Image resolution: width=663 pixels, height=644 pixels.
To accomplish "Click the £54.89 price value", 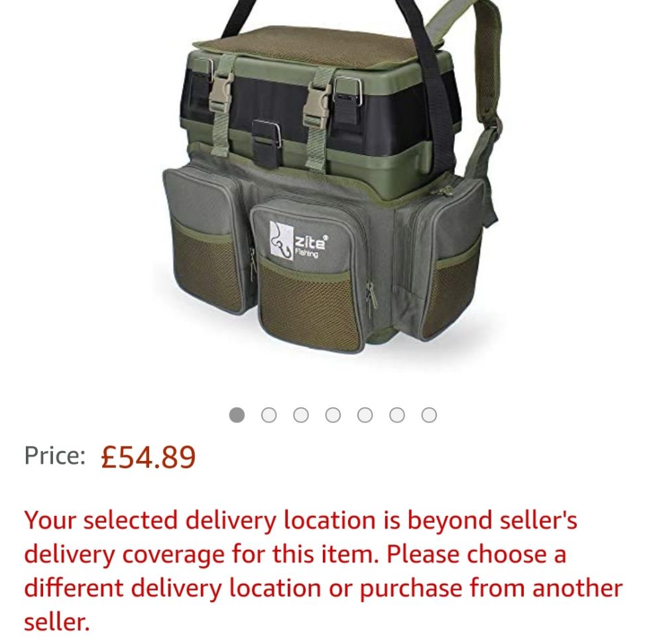I will (149, 457).
